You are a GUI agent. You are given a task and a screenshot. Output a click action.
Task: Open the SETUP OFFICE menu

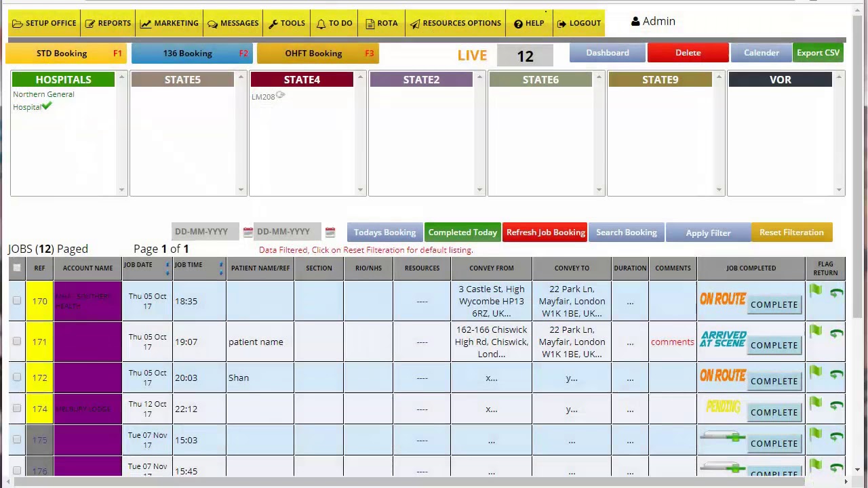[x=44, y=23]
